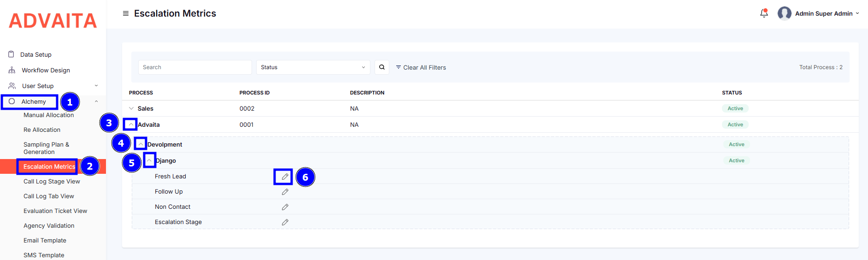Click Clear All Filters
Viewport: 868px width, 260px height.
(x=421, y=67)
